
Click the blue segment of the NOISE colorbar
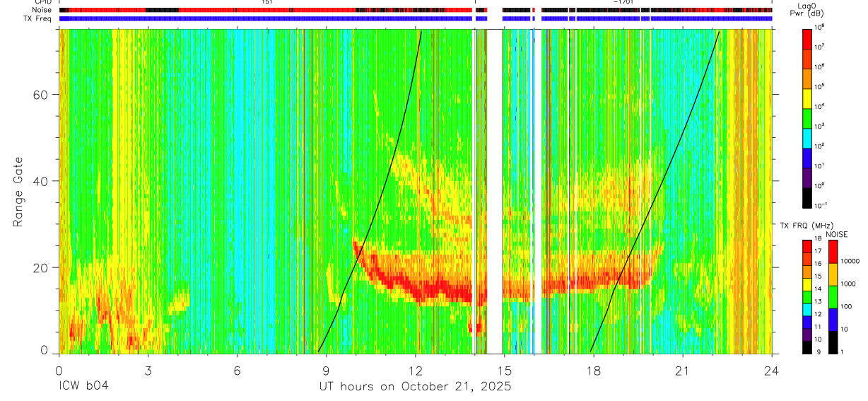(x=833, y=320)
